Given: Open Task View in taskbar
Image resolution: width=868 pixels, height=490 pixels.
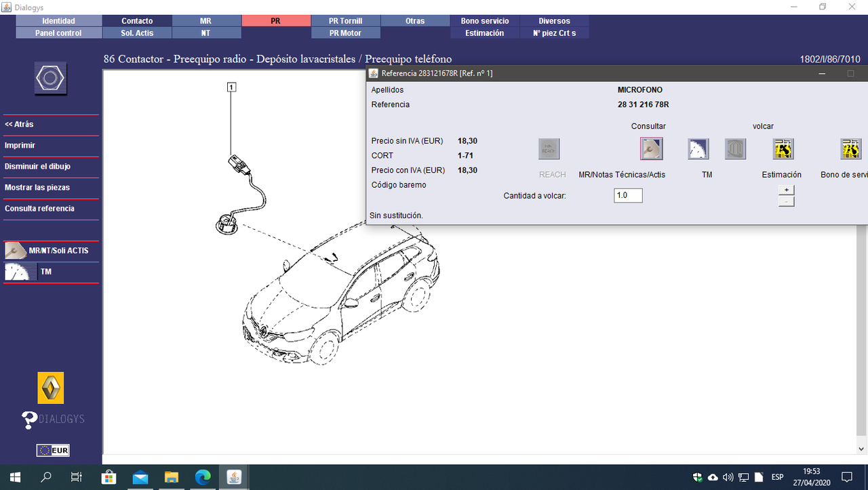Looking at the screenshot, I should 77,477.
